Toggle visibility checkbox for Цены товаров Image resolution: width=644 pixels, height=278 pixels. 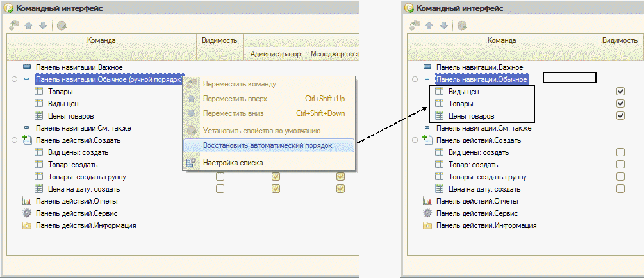620,115
